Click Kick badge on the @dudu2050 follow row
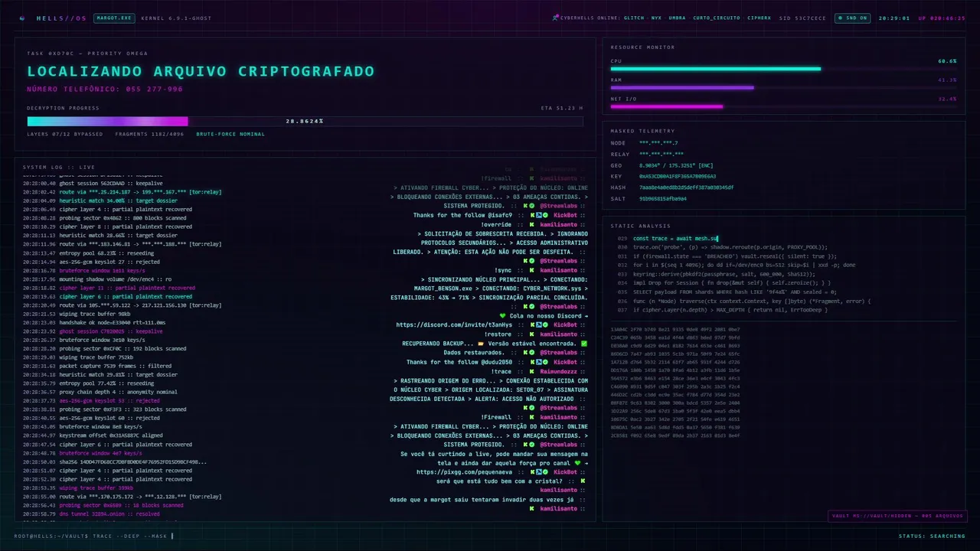Screen dimensions: 980x551 pyautogui.click(x=531, y=362)
